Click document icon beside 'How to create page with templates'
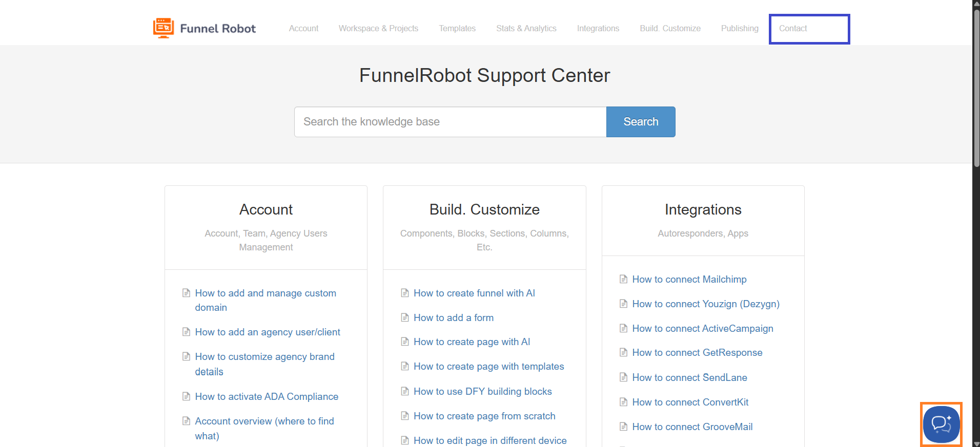The image size is (980, 447). 405,366
